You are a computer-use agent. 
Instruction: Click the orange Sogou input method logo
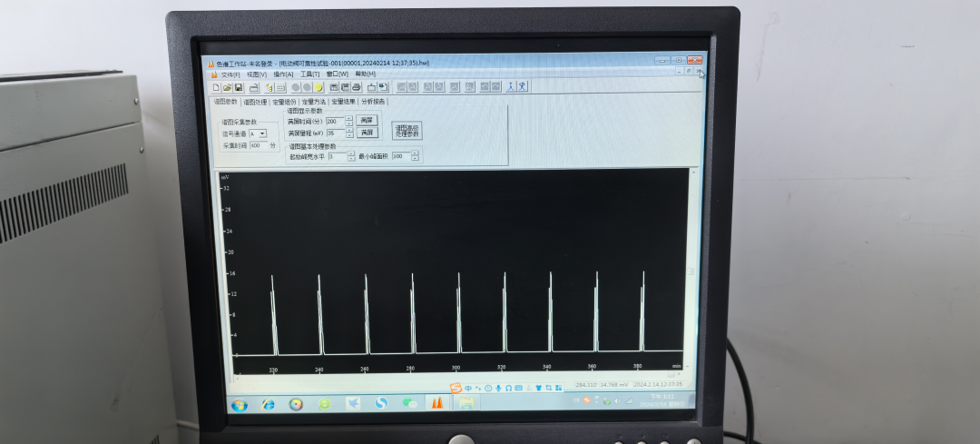456,389
